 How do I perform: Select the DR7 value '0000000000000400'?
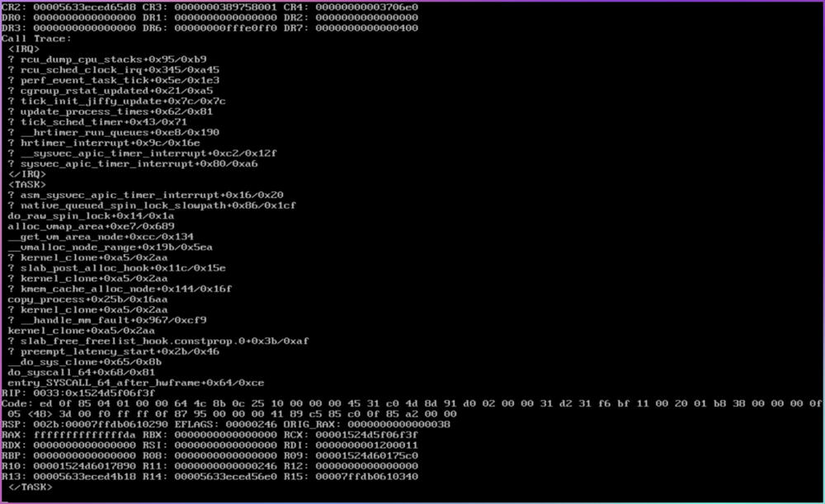367,28
